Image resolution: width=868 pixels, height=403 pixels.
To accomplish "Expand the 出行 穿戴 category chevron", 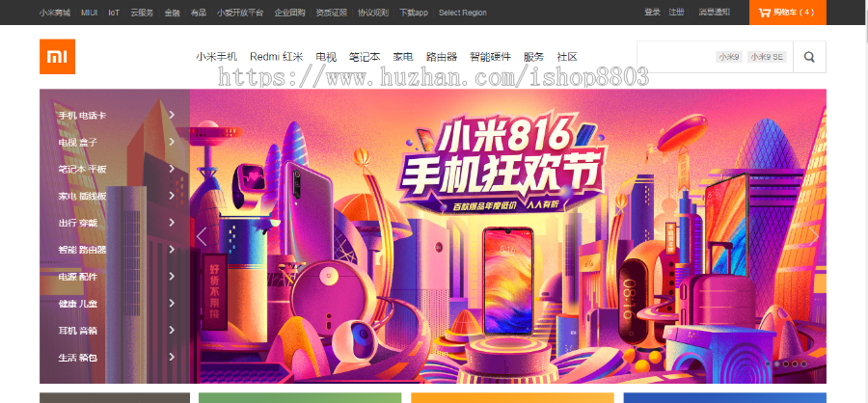I will [x=173, y=222].
